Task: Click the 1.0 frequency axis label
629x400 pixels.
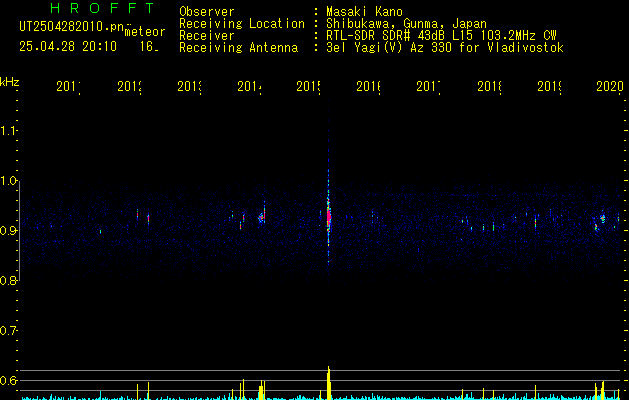Action: point(8,181)
